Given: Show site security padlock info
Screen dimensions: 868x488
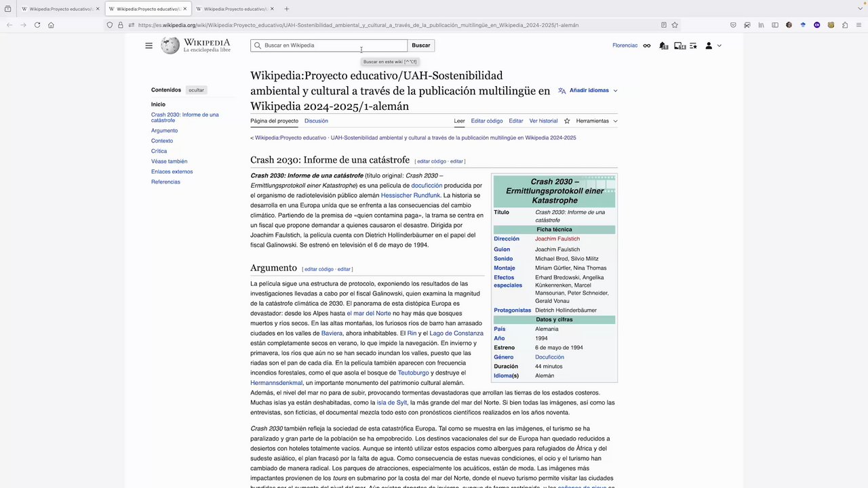Looking at the screenshot, I should click(x=120, y=25).
